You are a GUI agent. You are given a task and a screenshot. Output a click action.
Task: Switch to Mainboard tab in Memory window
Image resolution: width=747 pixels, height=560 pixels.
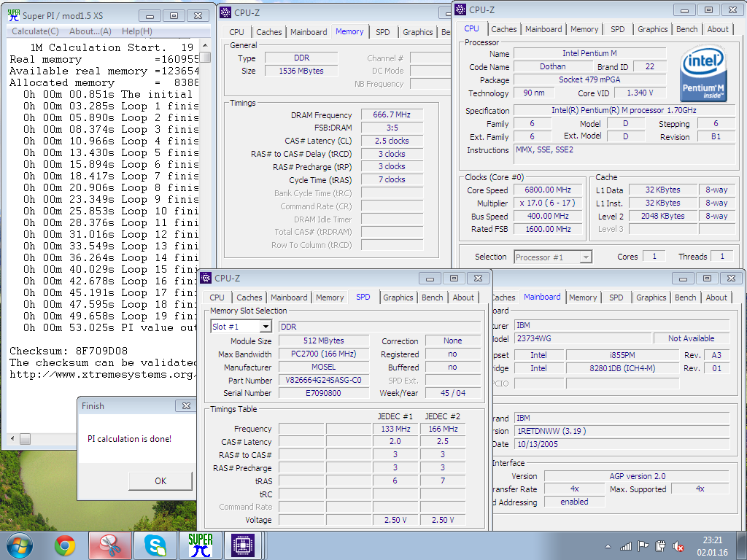click(309, 32)
